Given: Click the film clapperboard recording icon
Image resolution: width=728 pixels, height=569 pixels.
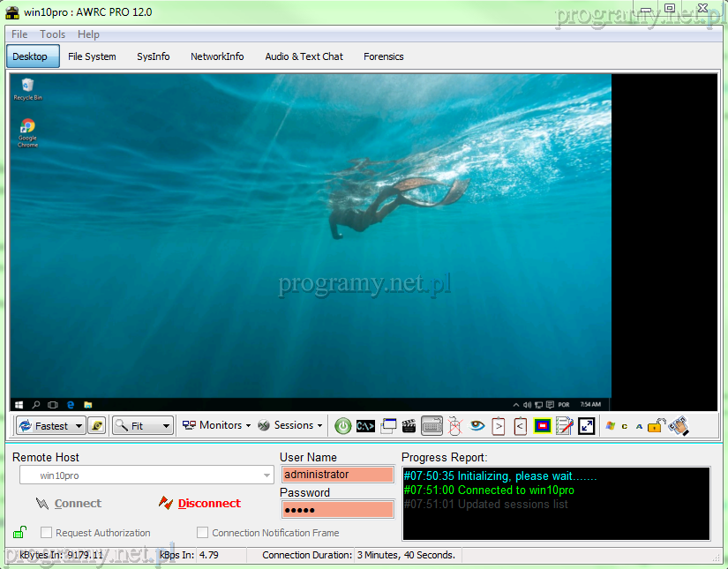Looking at the screenshot, I should pyautogui.click(x=409, y=426).
